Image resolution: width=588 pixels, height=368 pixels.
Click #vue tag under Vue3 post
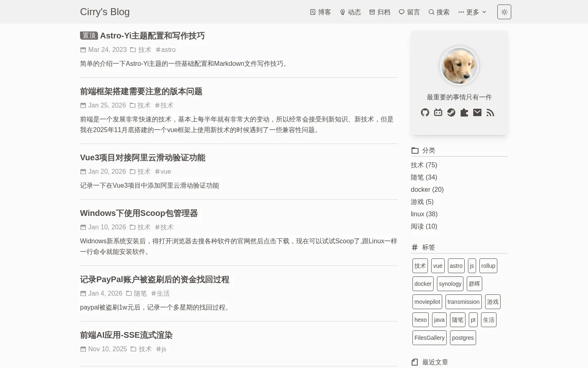(163, 171)
